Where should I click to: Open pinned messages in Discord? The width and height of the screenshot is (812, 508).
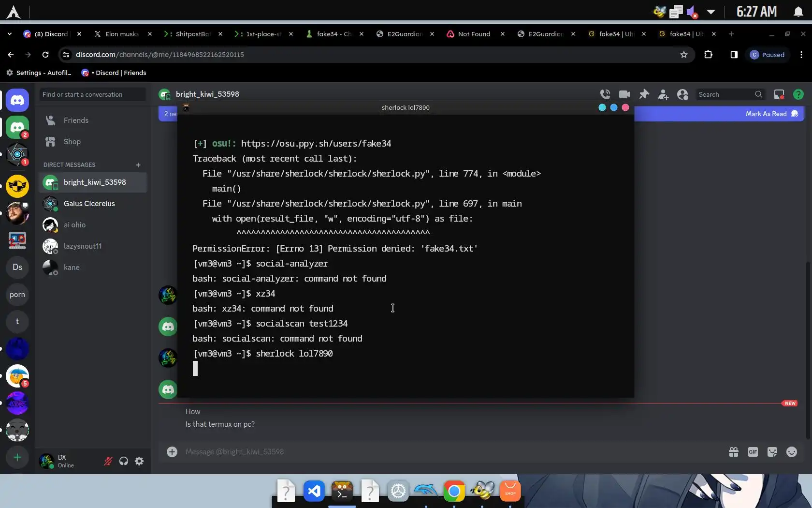[x=644, y=94]
